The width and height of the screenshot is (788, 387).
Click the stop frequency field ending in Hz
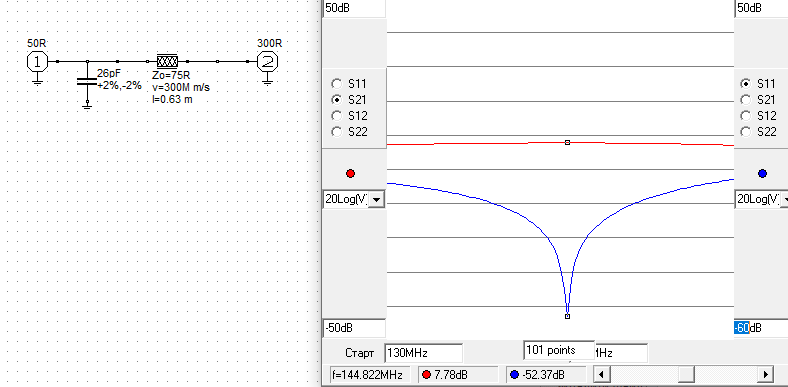pos(621,353)
